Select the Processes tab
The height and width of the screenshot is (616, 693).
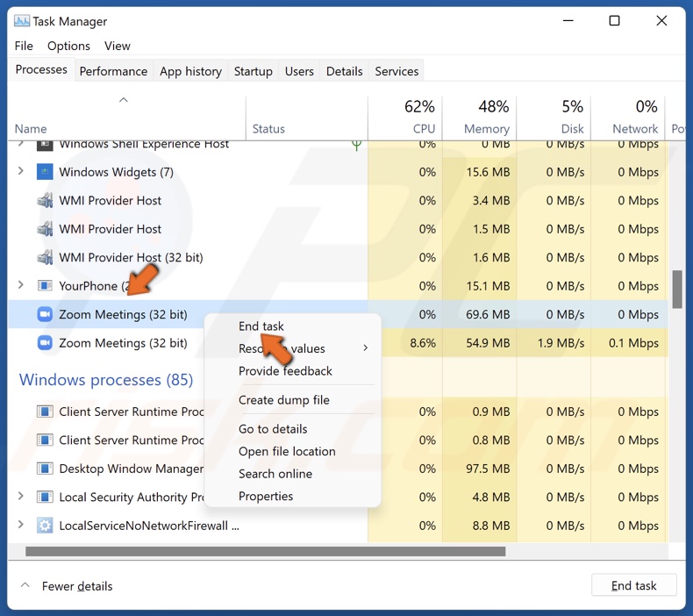pyautogui.click(x=41, y=70)
